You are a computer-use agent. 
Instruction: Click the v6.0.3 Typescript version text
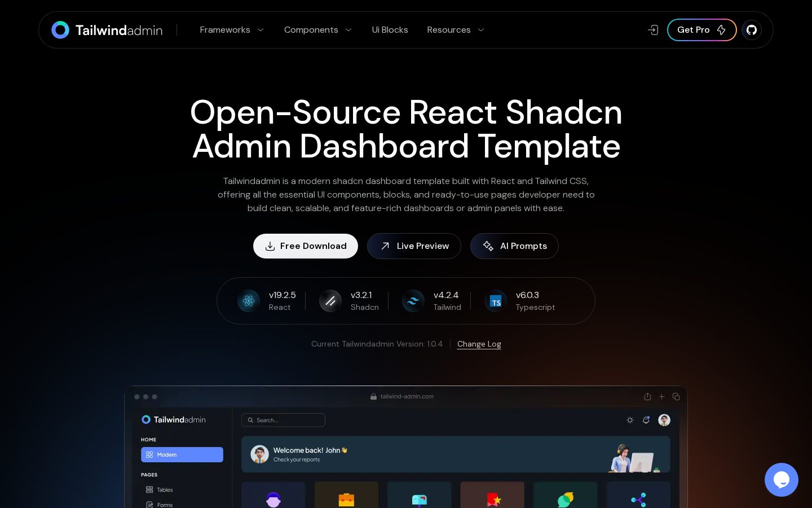(x=527, y=295)
